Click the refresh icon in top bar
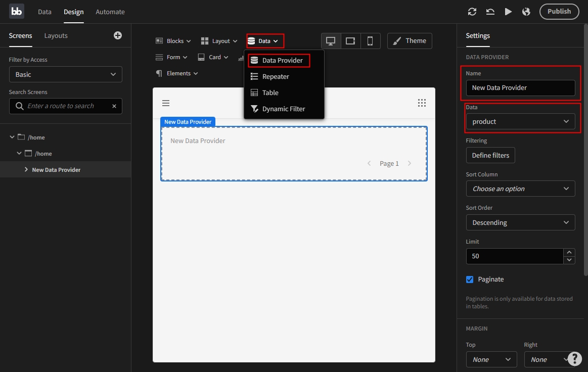 [x=472, y=12]
